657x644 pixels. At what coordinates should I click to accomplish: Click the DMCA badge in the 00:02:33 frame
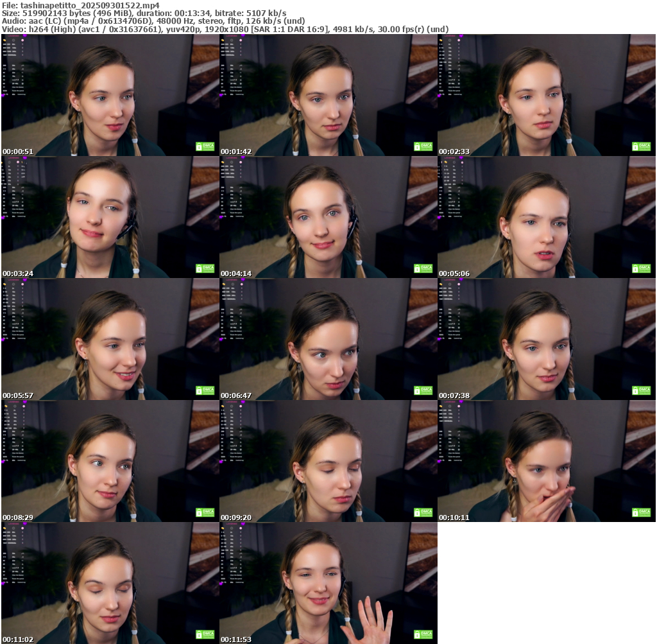point(642,146)
